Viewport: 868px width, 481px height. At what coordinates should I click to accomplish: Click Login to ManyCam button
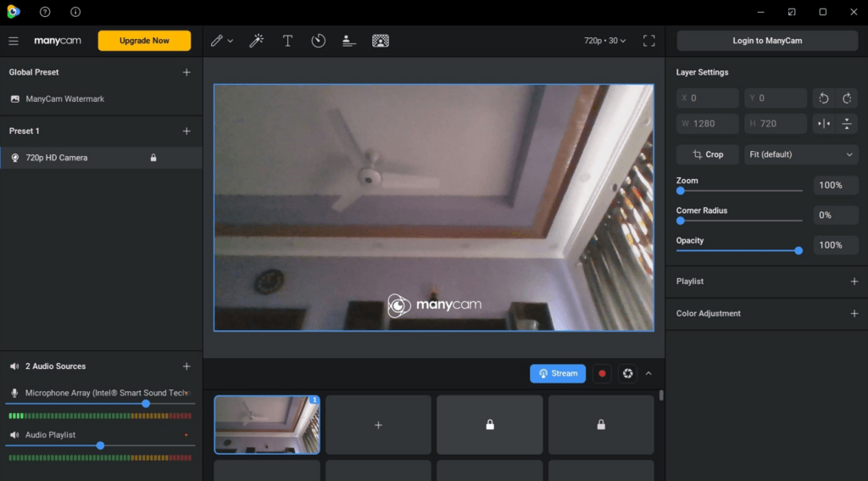click(767, 41)
